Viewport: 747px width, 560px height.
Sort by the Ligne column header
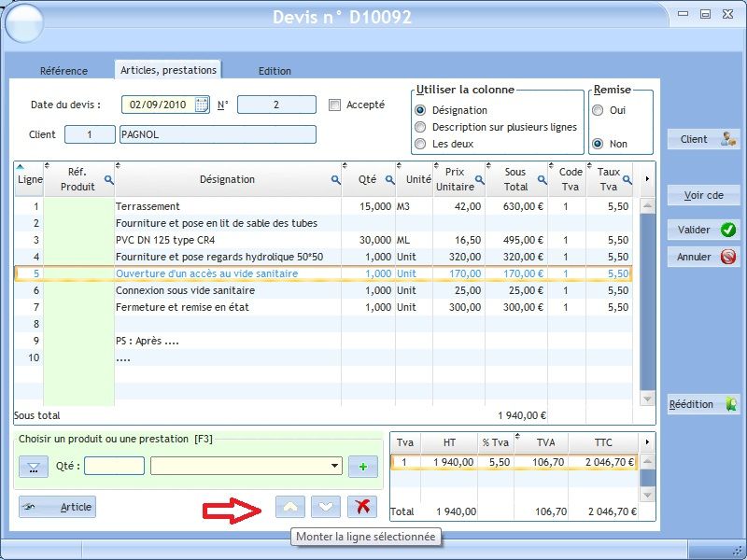[30, 179]
